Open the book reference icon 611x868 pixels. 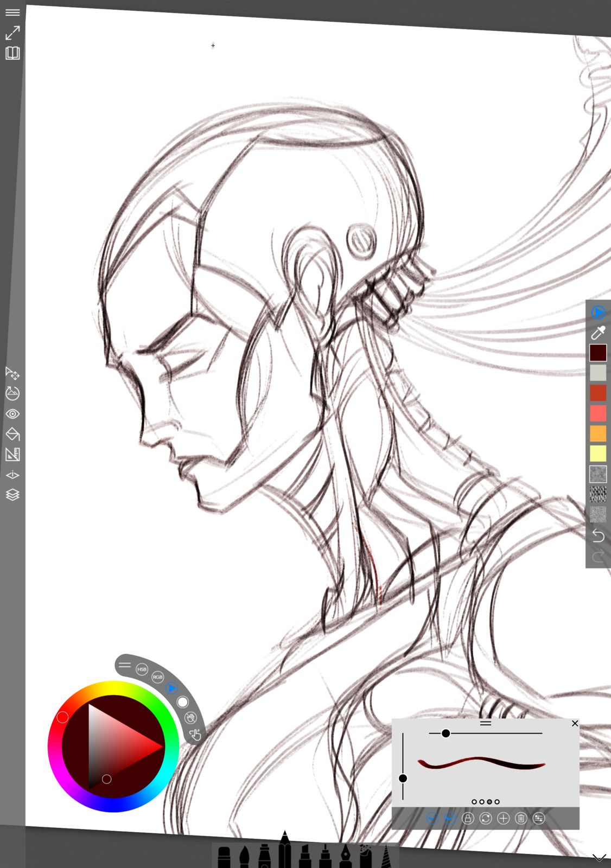tap(12, 53)
